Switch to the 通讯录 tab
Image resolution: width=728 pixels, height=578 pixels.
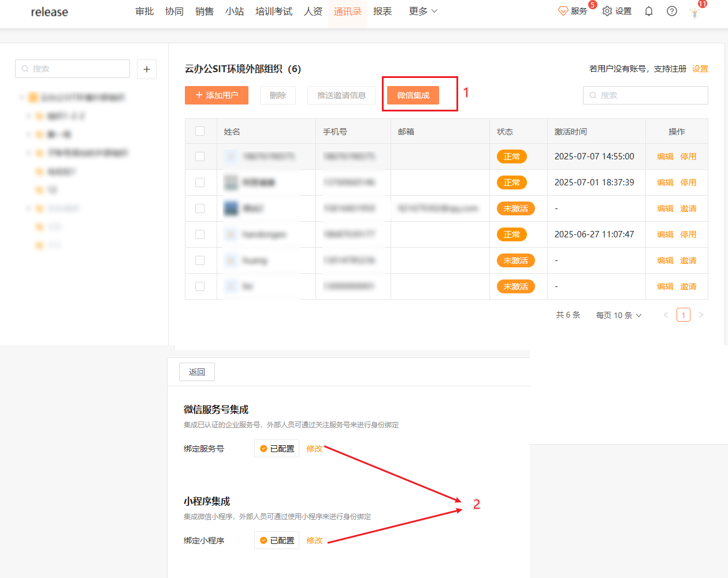pyautogui.click(x=347, y=12)
